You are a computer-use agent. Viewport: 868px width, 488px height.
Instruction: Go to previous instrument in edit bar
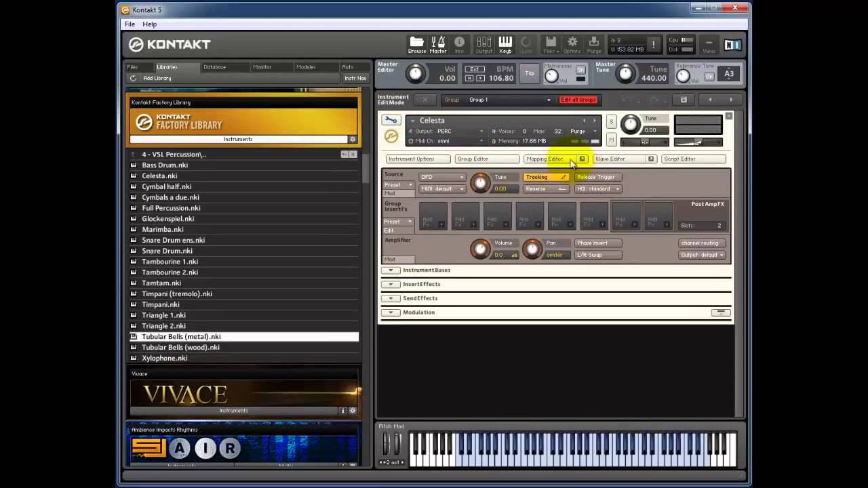pos(710,100)
